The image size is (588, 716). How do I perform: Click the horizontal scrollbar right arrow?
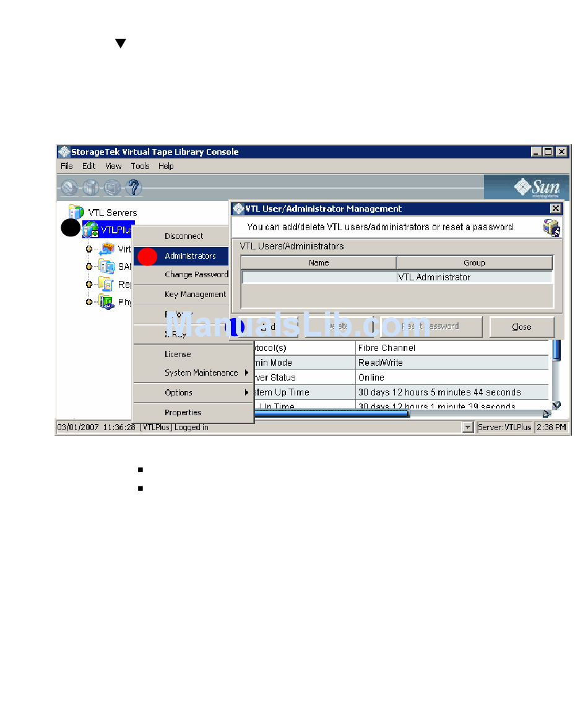point(547,414)
